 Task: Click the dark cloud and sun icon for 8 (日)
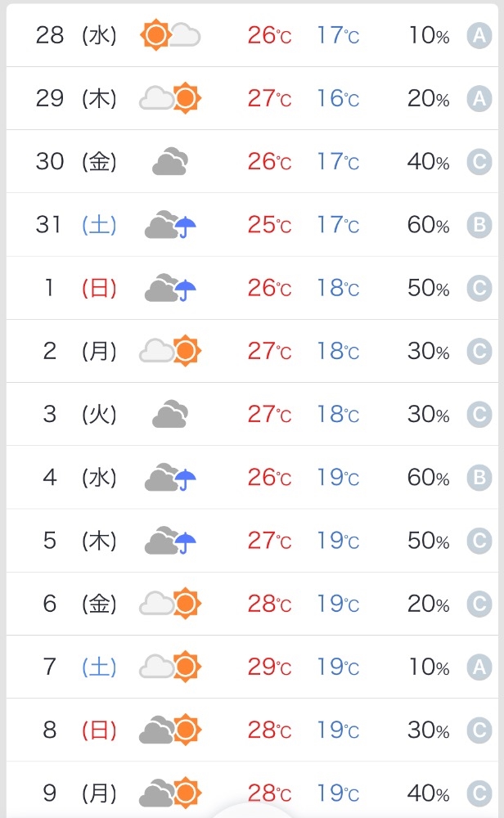pyautogui.click(x=170, y=730)
